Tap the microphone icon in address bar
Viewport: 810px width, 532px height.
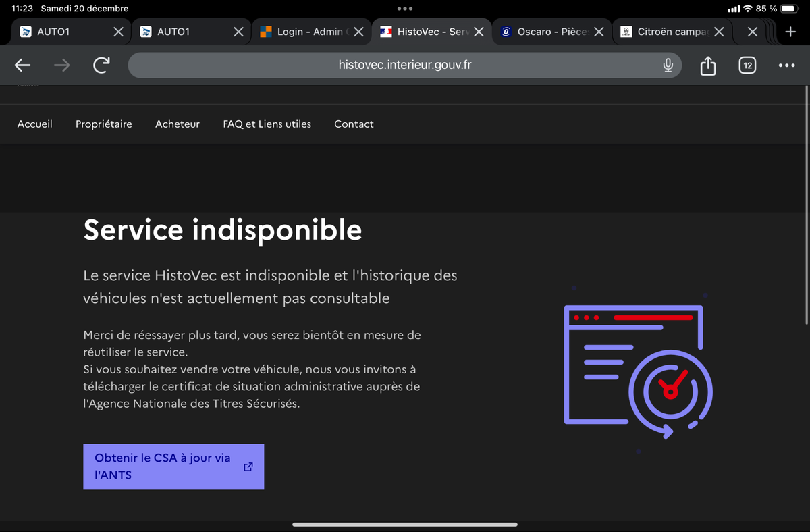tap(668, 65)
